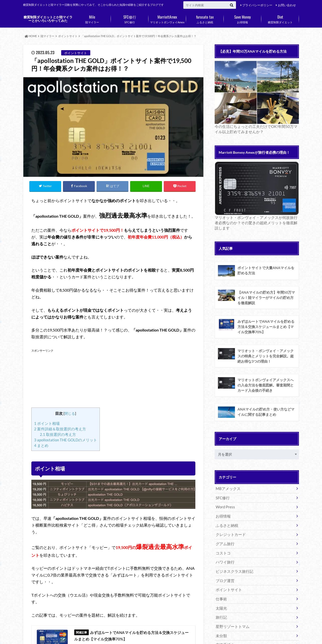Screen dimensions: 322x644
Task: Open the 年間50万ANAマイル sidebar photo collage
Action: (x=257, y=93)
